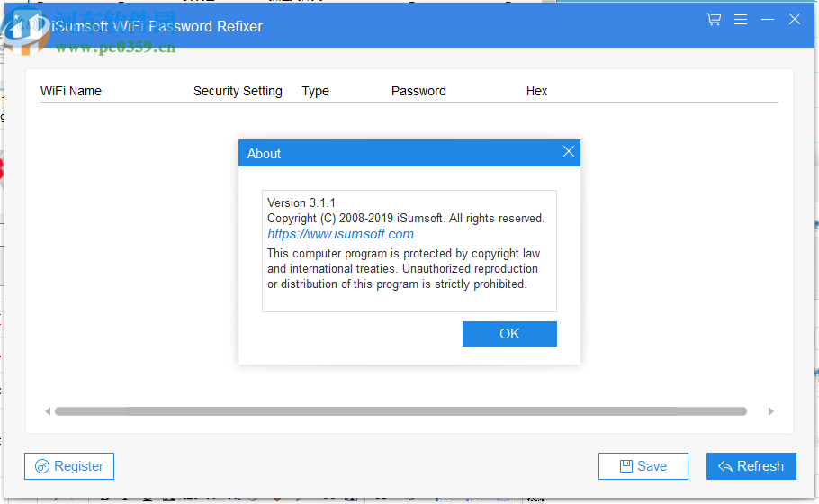Click the Version 3.1.1 text

(301, 202)
